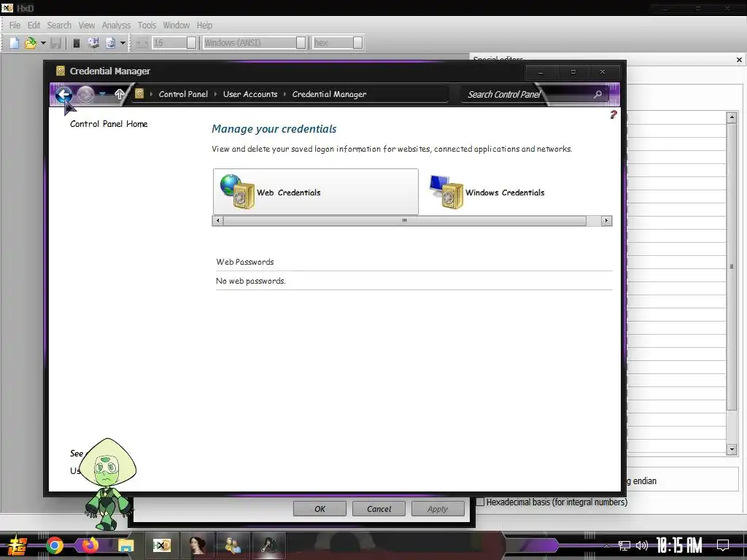Launch Google Chrome from the taskbar
747x560 pixels.
54,545
